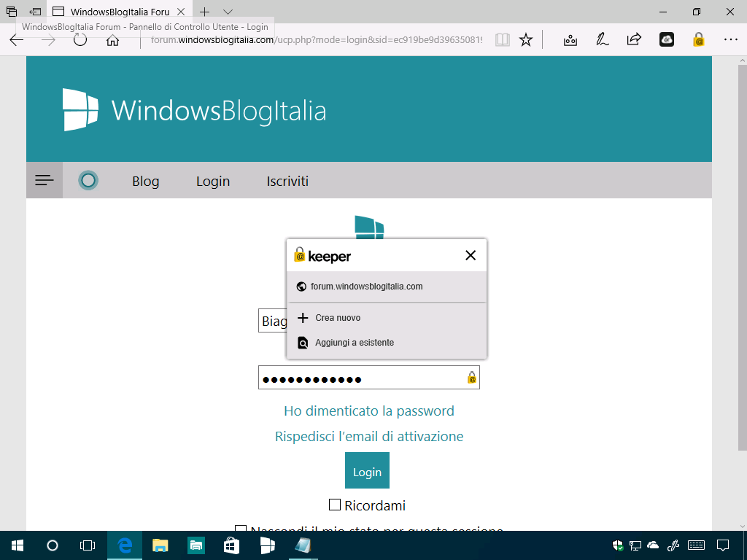Submit the form with the Login button

click(x=368, y=470)
